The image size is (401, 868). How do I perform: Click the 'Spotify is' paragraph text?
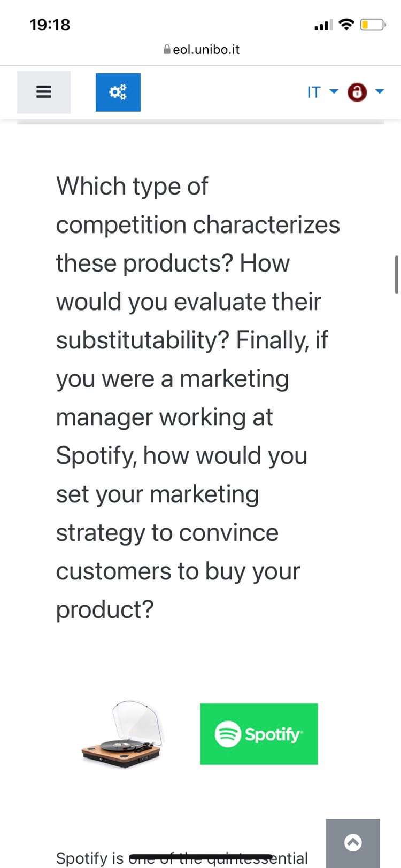90,858
